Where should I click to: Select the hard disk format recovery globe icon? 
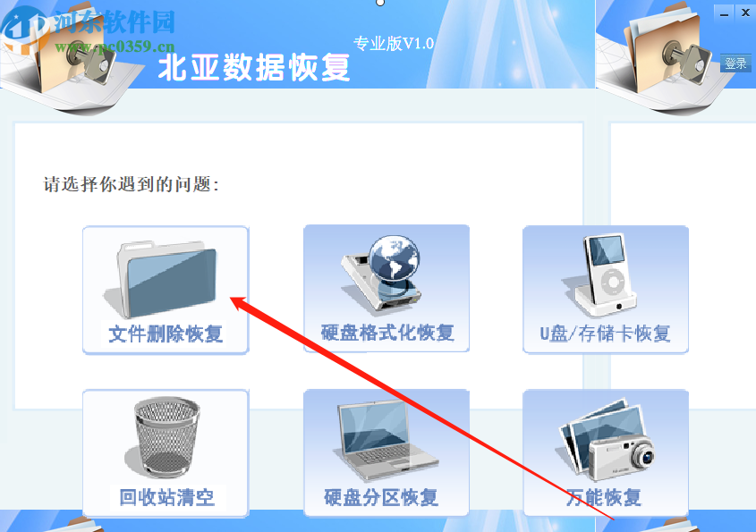pos(381,274)
